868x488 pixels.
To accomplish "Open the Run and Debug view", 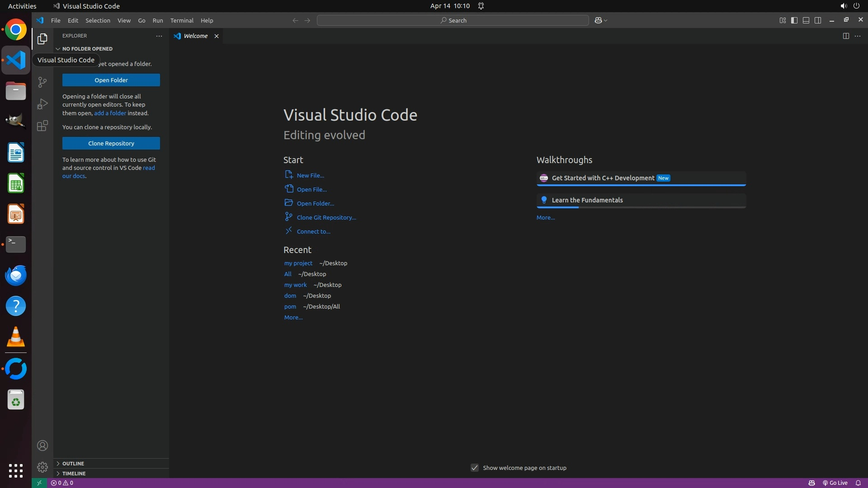I will [42, 104].
